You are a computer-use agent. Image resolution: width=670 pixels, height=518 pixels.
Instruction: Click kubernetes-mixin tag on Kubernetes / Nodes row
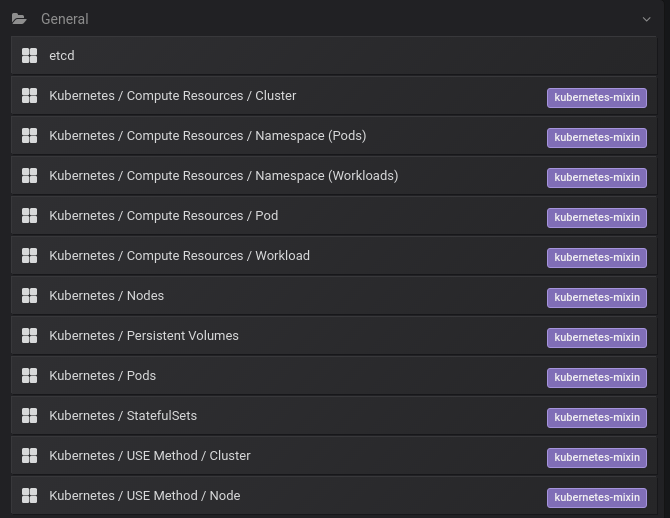[596, 298]
